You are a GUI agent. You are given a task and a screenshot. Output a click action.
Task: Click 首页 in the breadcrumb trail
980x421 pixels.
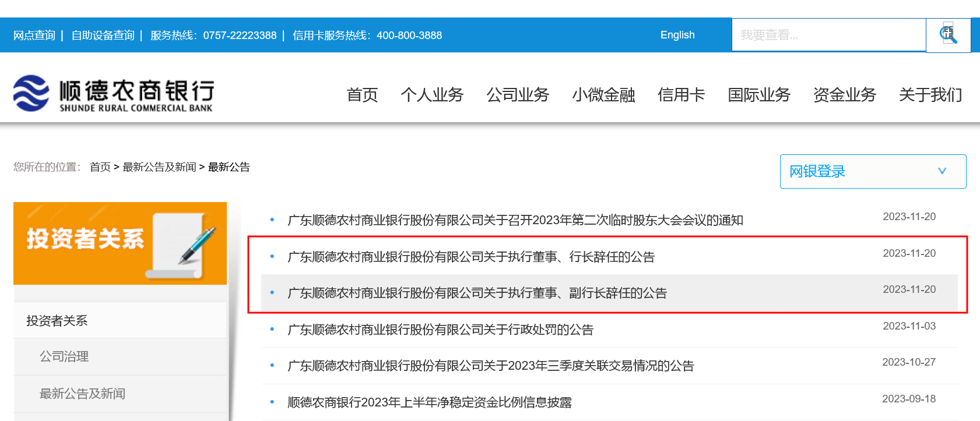click(x=100, y=167)
